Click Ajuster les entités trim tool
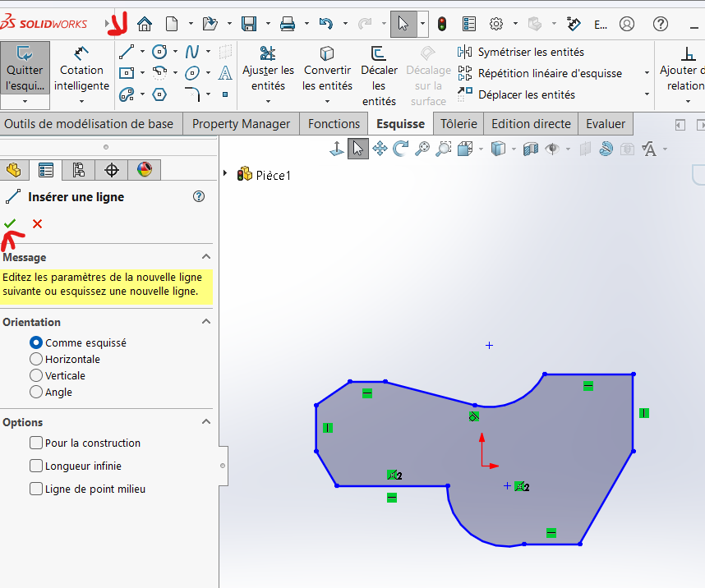This screenshot has width=705, height=588. [x=268, y=69]
